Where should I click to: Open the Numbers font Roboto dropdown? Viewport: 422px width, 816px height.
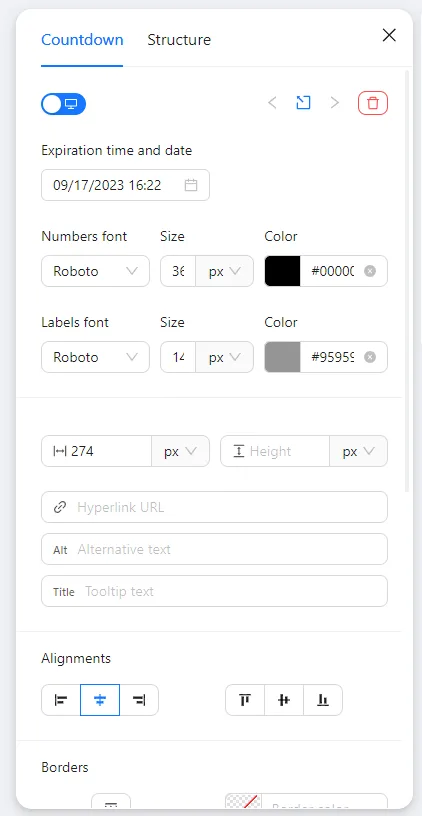(x=95, y=271)
